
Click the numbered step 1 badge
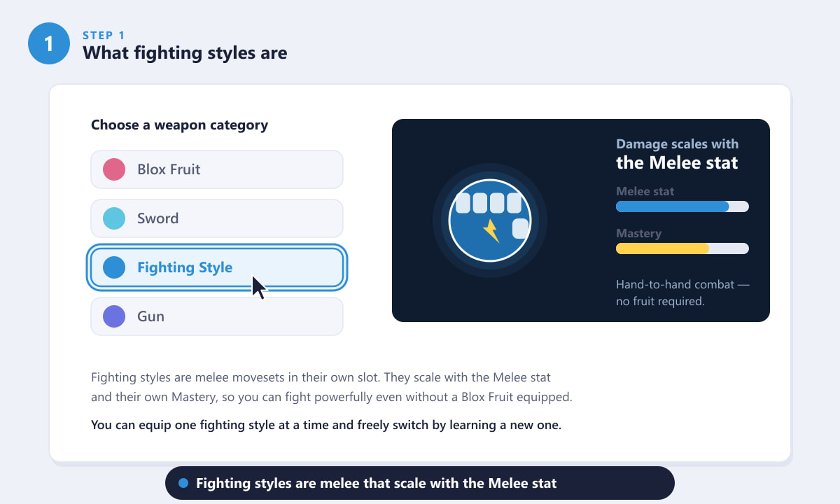49,43
